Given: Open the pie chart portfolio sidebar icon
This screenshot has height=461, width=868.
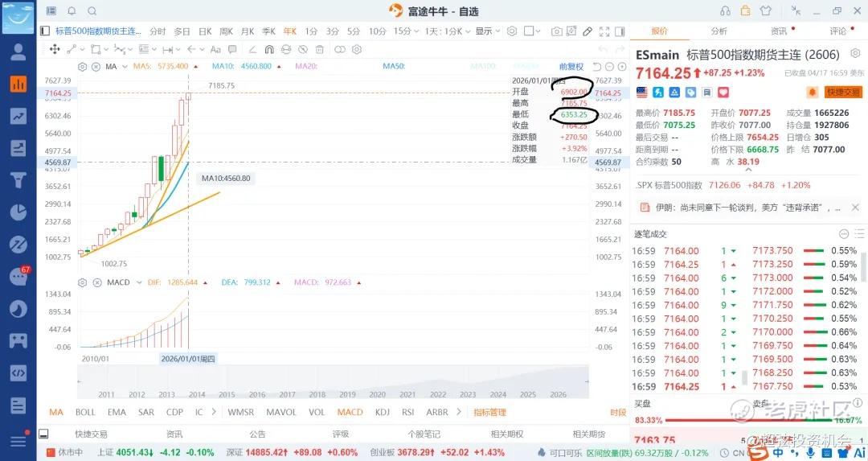Looking at the screenshot, I should coord(18,212).
